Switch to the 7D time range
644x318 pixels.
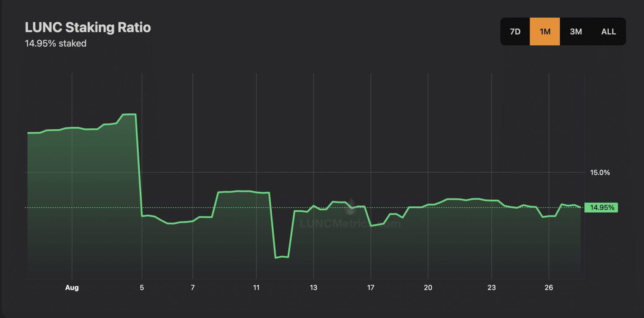pos(515,31)
